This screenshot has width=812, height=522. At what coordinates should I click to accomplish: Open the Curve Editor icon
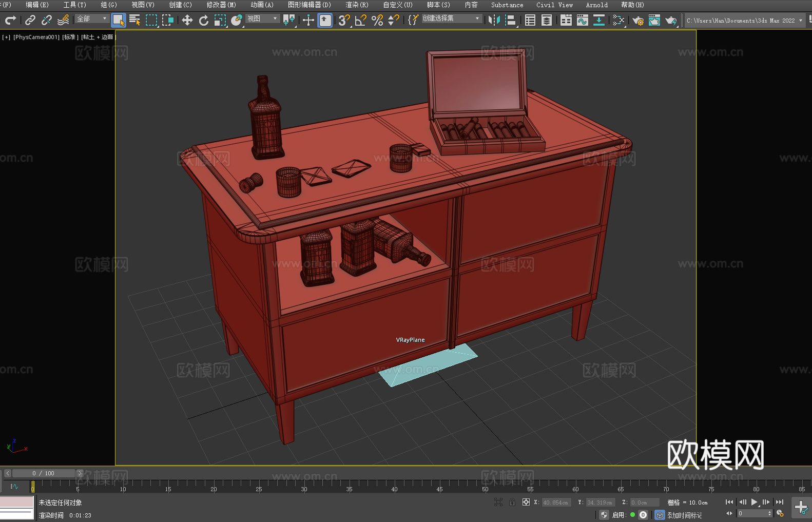582,20
